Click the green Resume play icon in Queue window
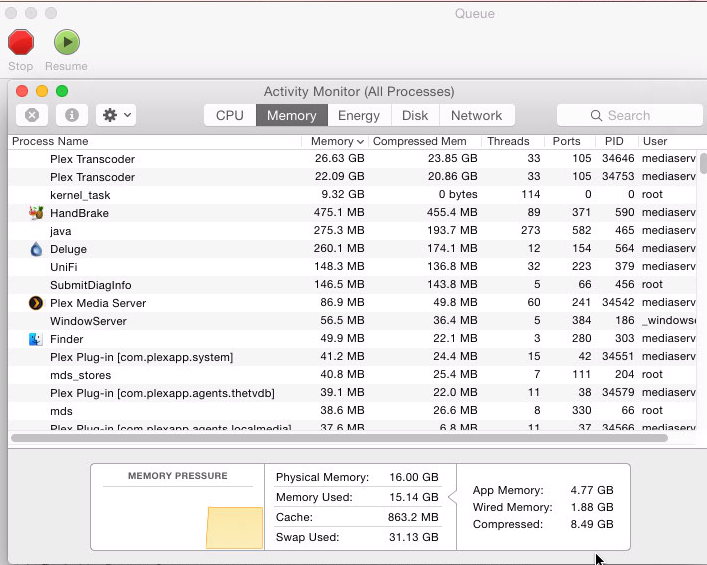Image resolution: width=707 pixels, height=565 pixels. point(67,42)
